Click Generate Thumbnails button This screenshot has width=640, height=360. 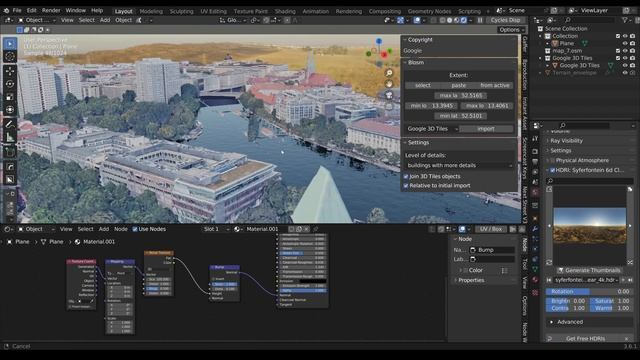pyautogui.click(x=589, y=270)
